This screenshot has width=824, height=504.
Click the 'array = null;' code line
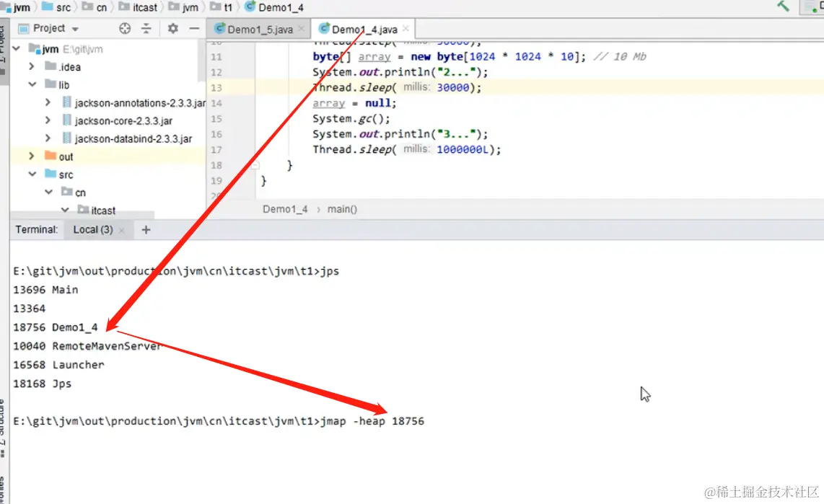(x=355, y=103)
